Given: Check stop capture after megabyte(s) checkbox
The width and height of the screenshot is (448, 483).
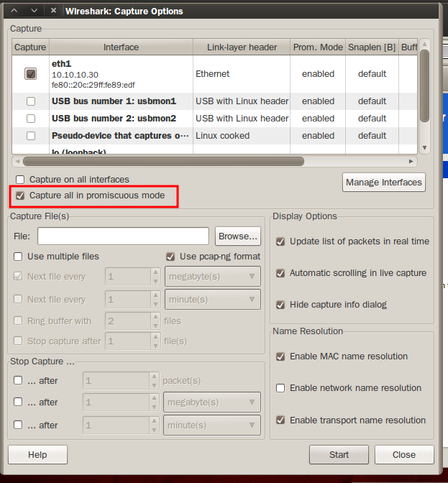Looking at the screenshot, I should (x=18, y=402).
